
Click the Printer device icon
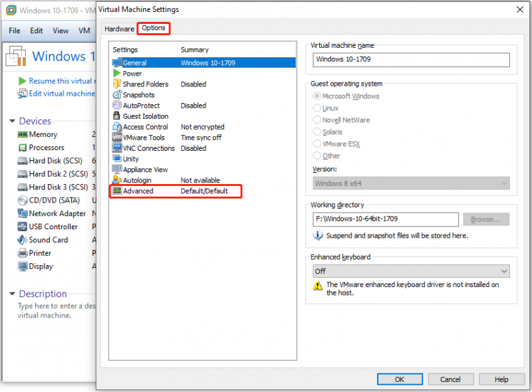click(23, 253)
